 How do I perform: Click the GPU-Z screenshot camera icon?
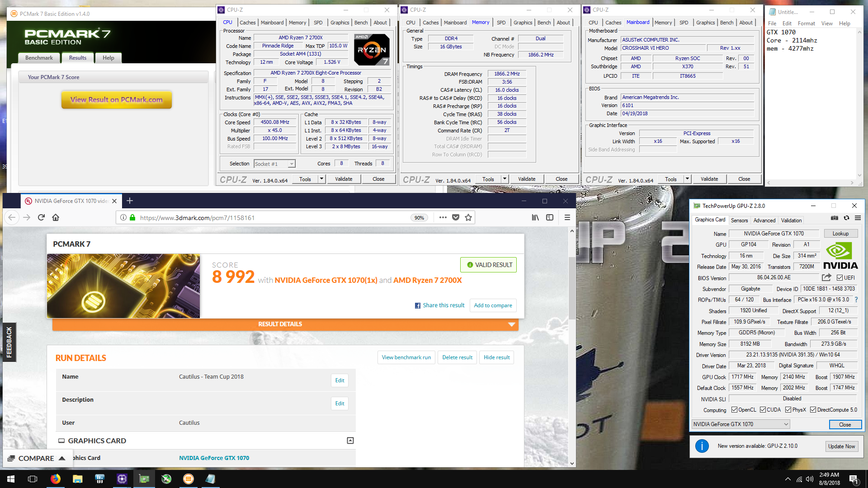point(835,218)
